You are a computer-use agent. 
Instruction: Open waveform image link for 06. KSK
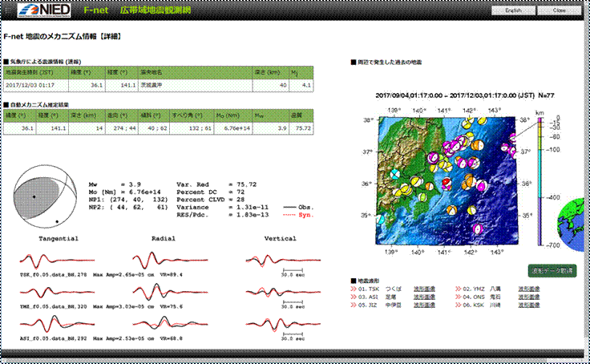pyautogui.click(x=528, y=305)
